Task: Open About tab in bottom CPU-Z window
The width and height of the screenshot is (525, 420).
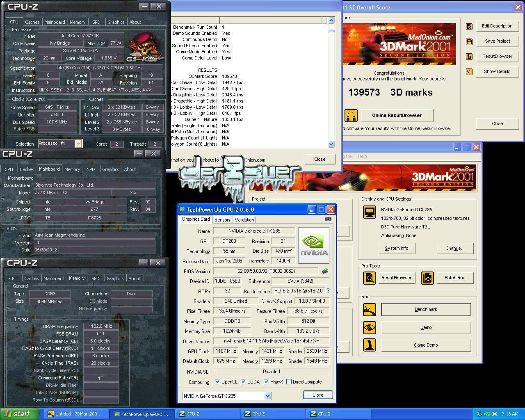Action: tap(135, 278)
